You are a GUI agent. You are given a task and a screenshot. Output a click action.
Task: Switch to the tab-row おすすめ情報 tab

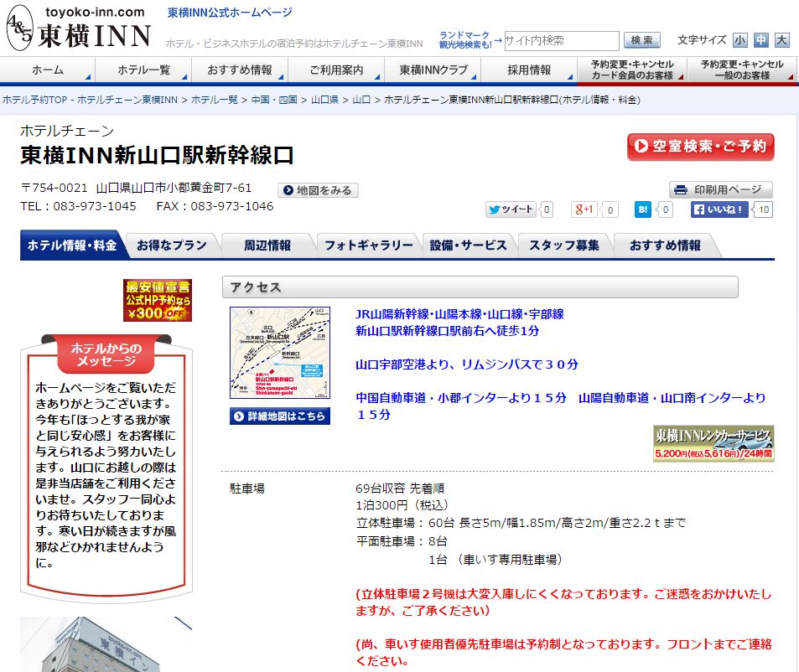[x=665, y=246]
